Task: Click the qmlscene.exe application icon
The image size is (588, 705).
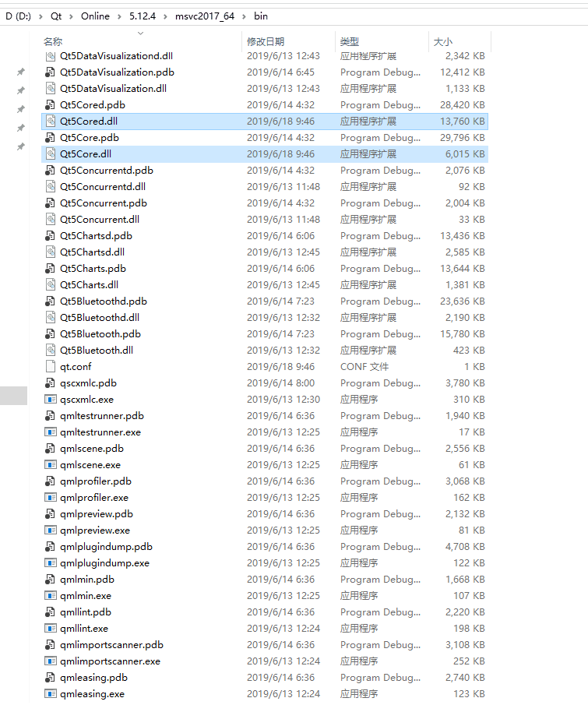Action: pos(51,465)
